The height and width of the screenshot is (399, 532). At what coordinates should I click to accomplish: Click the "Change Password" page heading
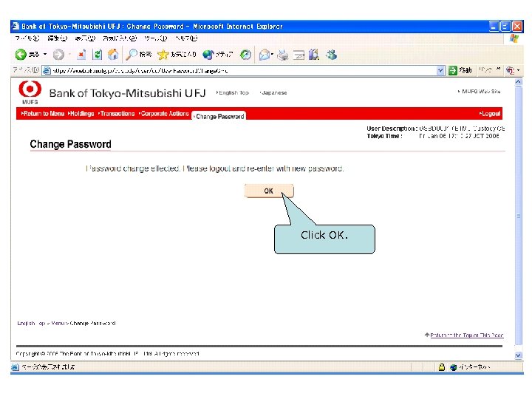click(71, 144)
